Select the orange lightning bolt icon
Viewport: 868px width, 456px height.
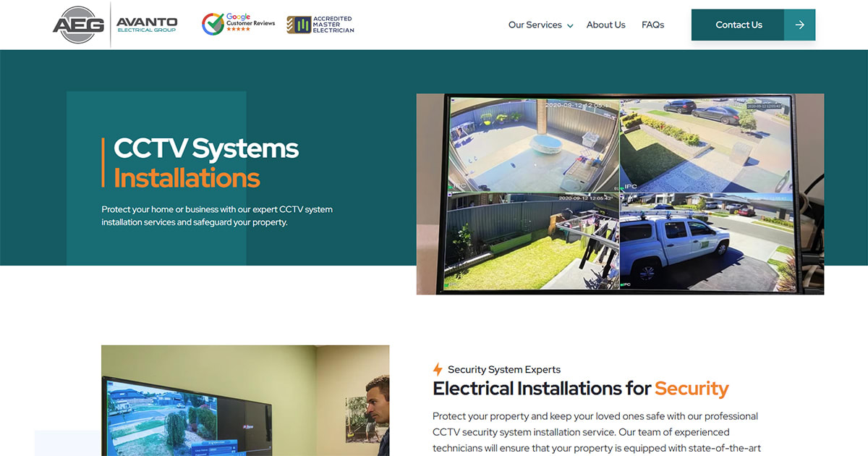click(436, 369)
